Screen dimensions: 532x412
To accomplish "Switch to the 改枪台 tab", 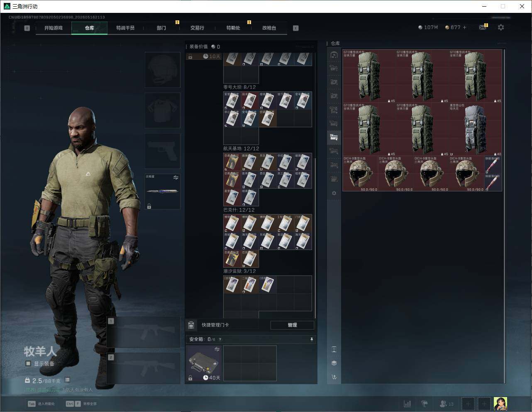I will tap(269, 28).
